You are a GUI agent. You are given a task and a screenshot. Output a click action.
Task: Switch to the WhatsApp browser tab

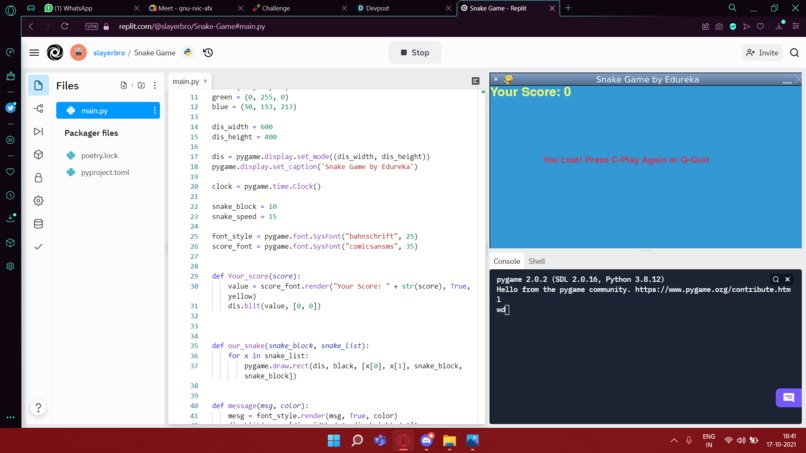92,8
